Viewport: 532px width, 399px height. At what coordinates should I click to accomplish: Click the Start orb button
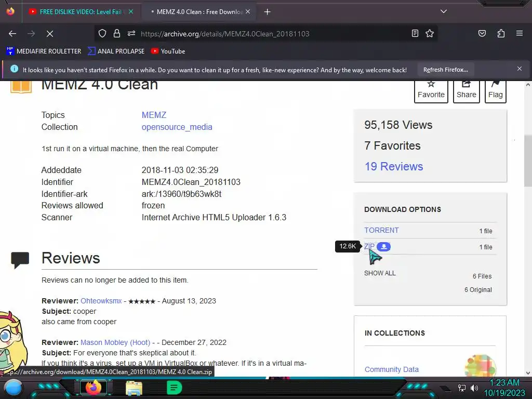[x=14, y=388]
